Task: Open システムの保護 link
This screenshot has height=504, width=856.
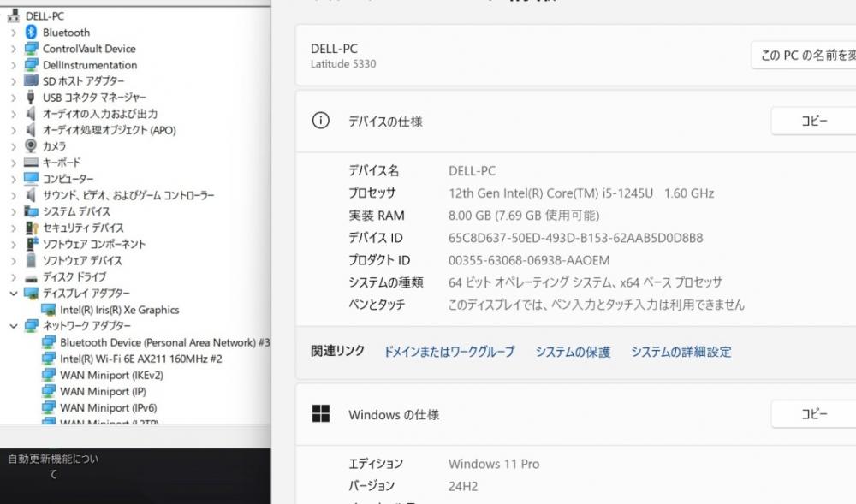Action: pyautogui.click(x=573, y=352)
